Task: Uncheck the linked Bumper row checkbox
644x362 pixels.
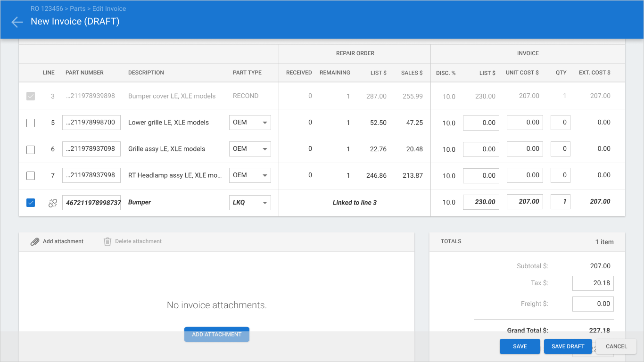Action: 31,203
